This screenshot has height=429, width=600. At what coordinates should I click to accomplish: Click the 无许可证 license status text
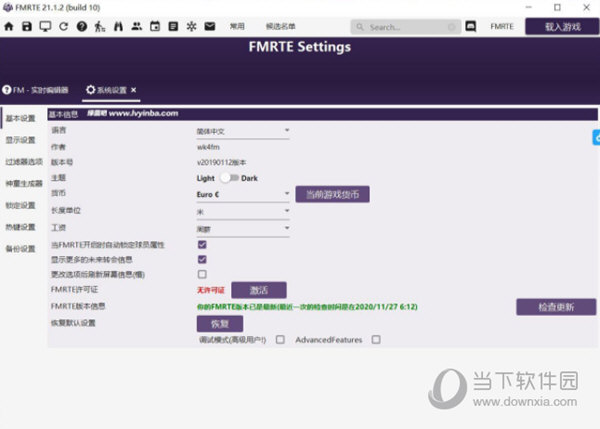click(x=210, y=290)
